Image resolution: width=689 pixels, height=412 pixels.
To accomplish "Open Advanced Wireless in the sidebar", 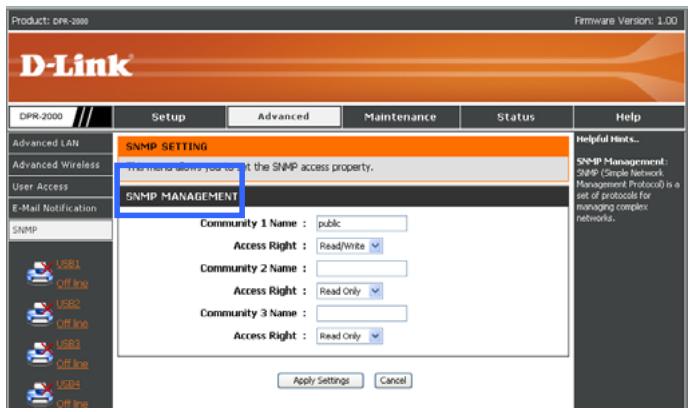I will (x=60, y=165).
